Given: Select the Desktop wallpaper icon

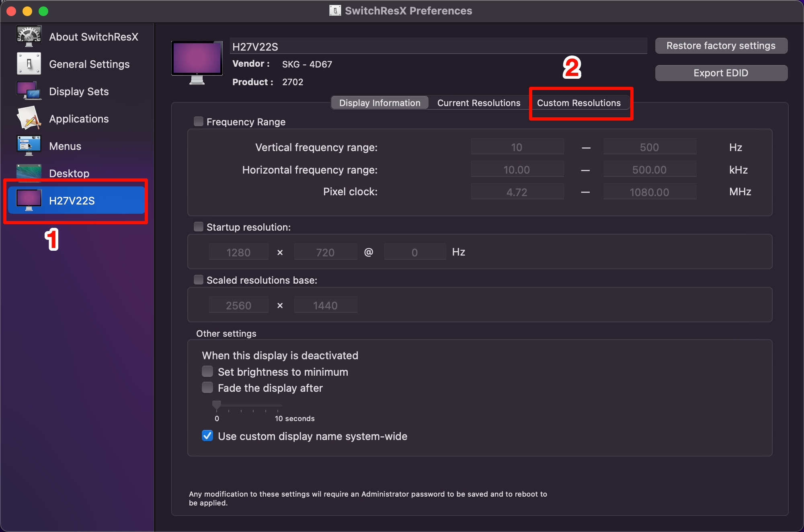Looking at the screenshot, I should pyautogui.click(x=29, y=172).
